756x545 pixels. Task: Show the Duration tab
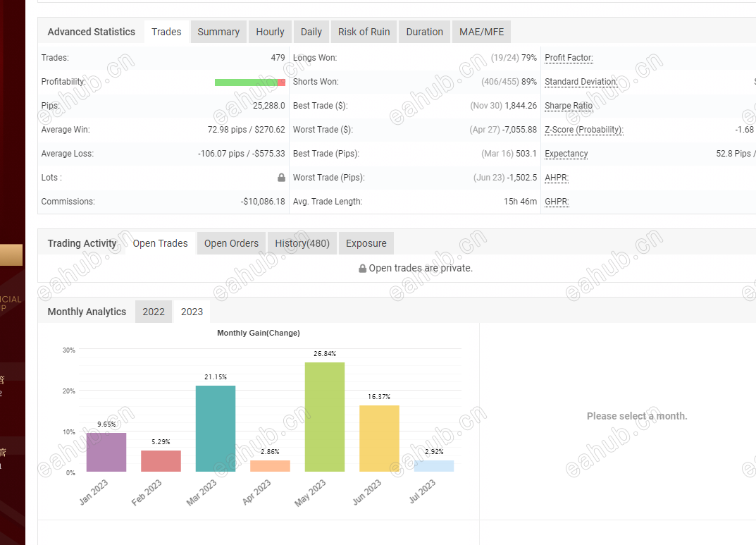(424, 32)
